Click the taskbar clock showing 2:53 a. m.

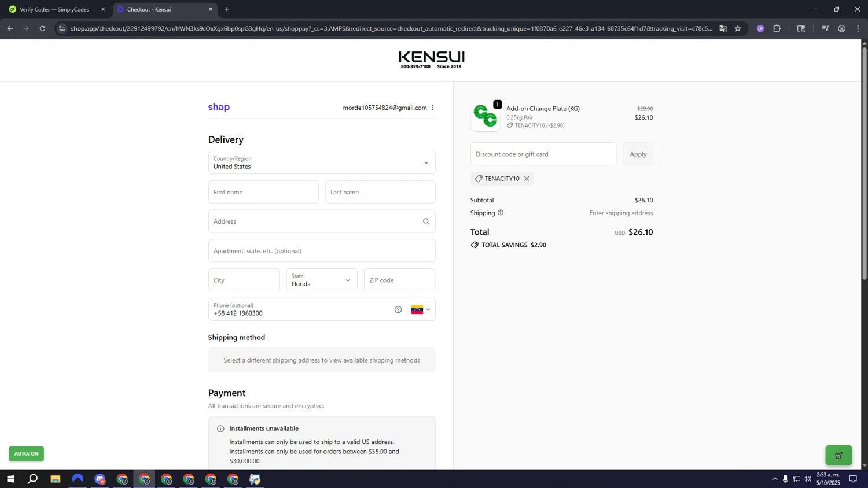coord(827,479)
